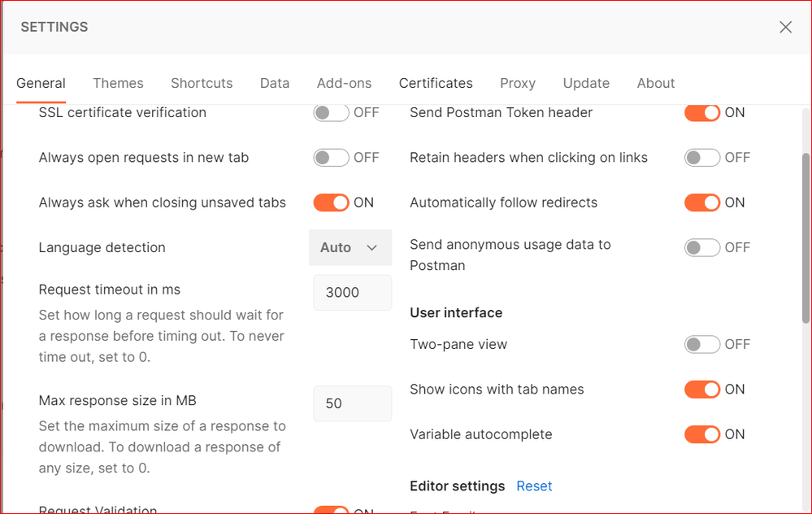812x514 pixels.
Task: Go to the Data tab
Action: (275, 84)
